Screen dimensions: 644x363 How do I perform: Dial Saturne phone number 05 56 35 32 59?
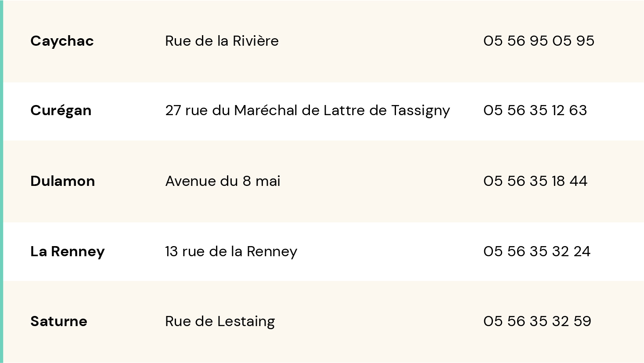pos(537,321)
